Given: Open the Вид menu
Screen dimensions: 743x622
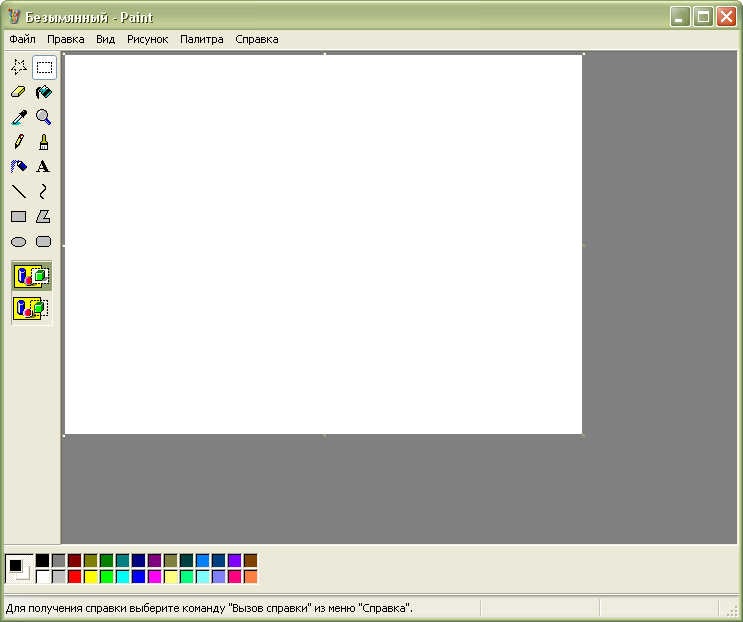Looking at the screenshot, I should click(x=106, y=39).
